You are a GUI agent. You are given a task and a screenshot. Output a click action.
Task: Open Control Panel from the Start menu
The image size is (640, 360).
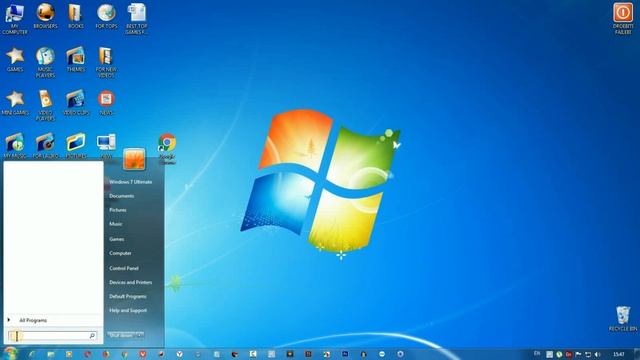click(x=124, y=268)
